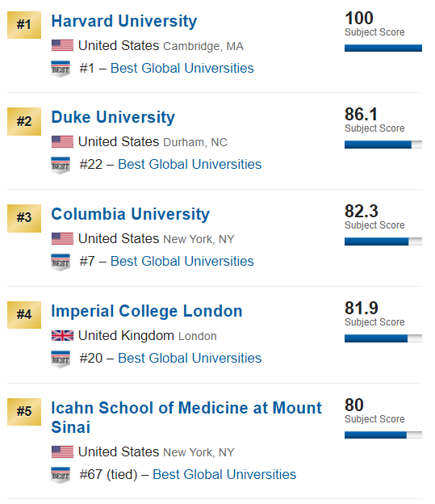Click the United States flag under Harvard University
435x504 pixels.
coord(62,45)
